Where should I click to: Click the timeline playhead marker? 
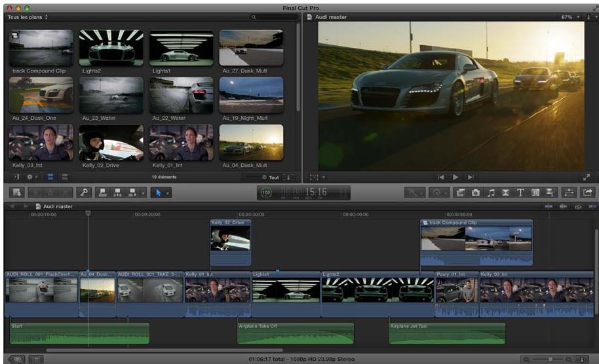click(88, 213)
